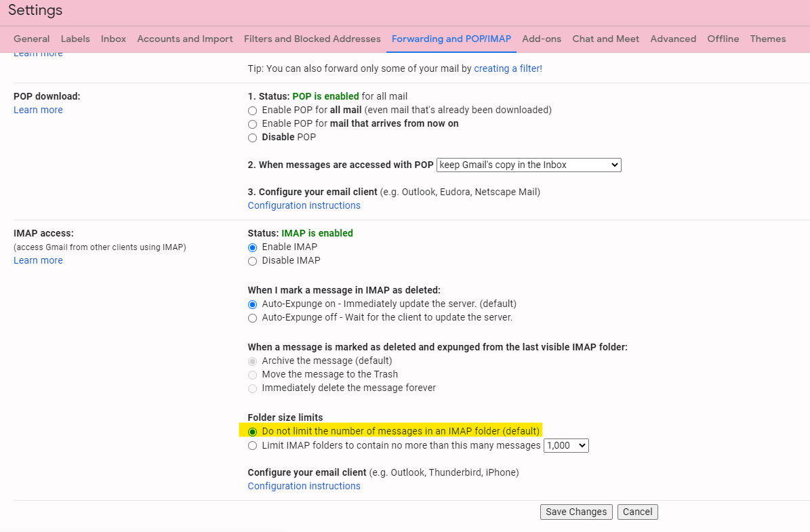Open POP Configuration instructions link
Screen dimensions: 810x532
tap(304, 205)
